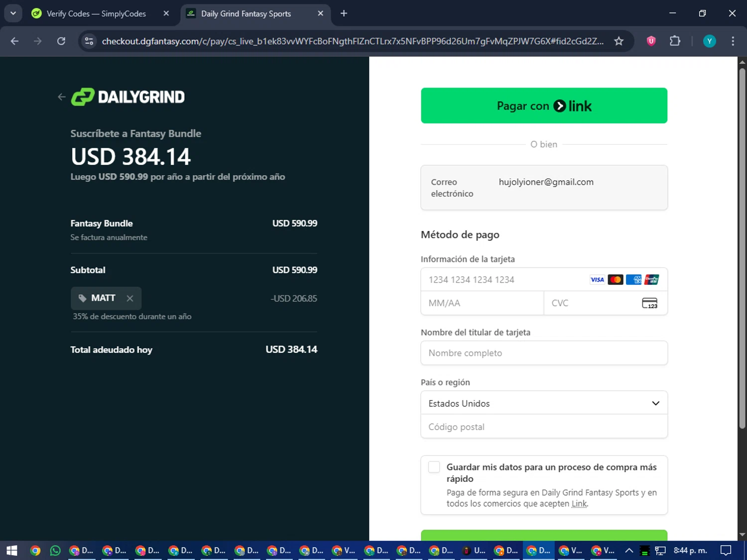Click the scrollbar down arrow

(742, 535)
